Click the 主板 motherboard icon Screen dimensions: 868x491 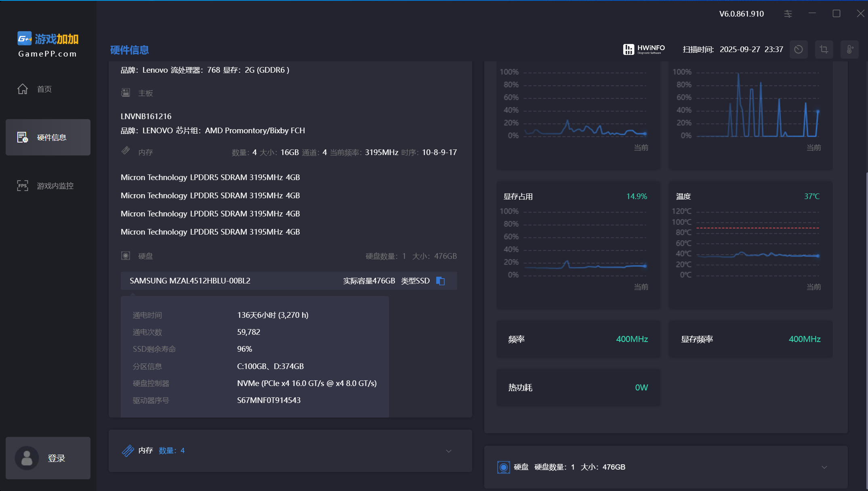tap(126, 93)
